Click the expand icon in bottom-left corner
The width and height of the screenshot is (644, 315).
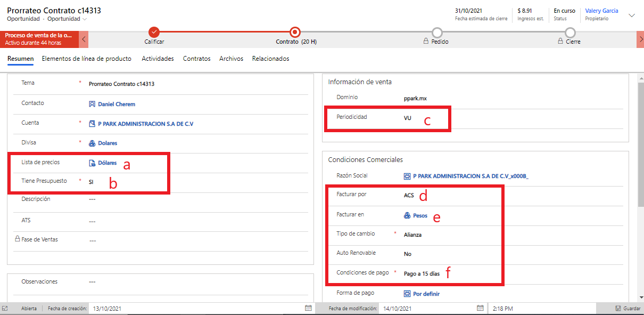[x=5, y=308]
